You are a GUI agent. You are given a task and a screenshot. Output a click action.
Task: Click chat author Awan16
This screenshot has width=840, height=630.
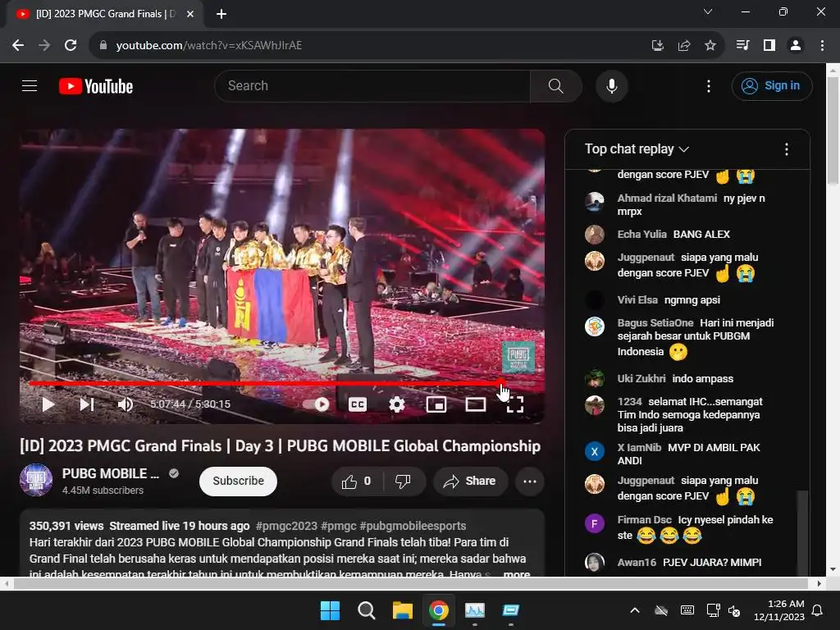(637, 562)
